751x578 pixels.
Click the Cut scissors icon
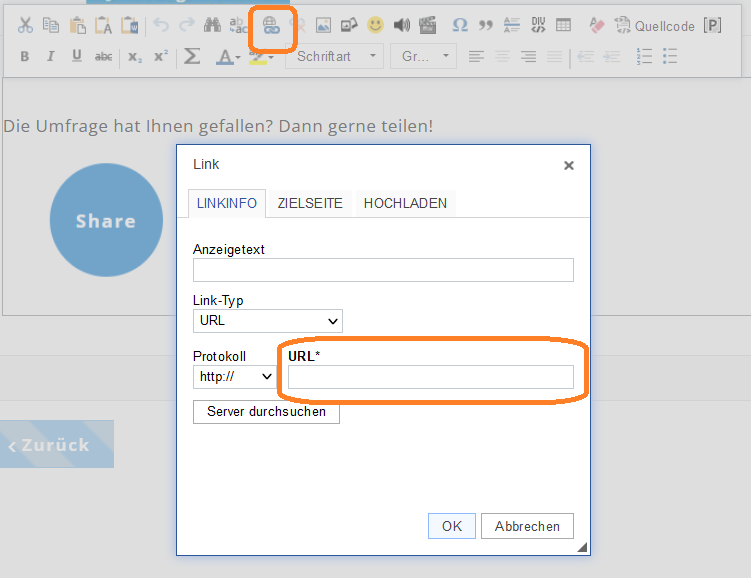click(x=25, y=25)
